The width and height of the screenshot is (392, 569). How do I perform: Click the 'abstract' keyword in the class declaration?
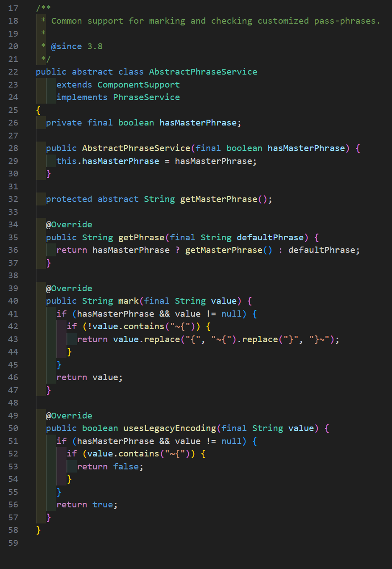point(92,72)
